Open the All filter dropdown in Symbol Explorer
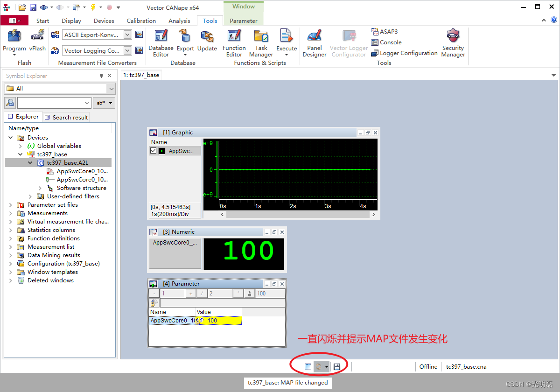Viewport: 560px width, 392px height. [x=111, y=89]
